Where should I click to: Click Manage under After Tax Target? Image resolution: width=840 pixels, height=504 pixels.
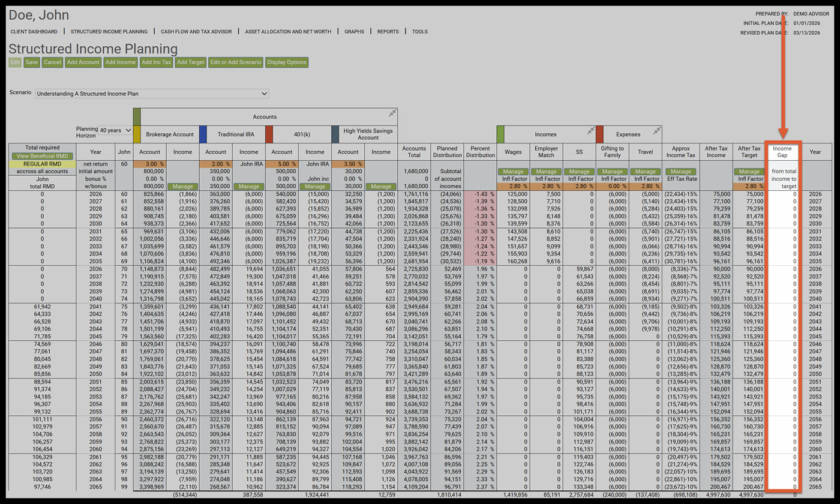point(748,172)
